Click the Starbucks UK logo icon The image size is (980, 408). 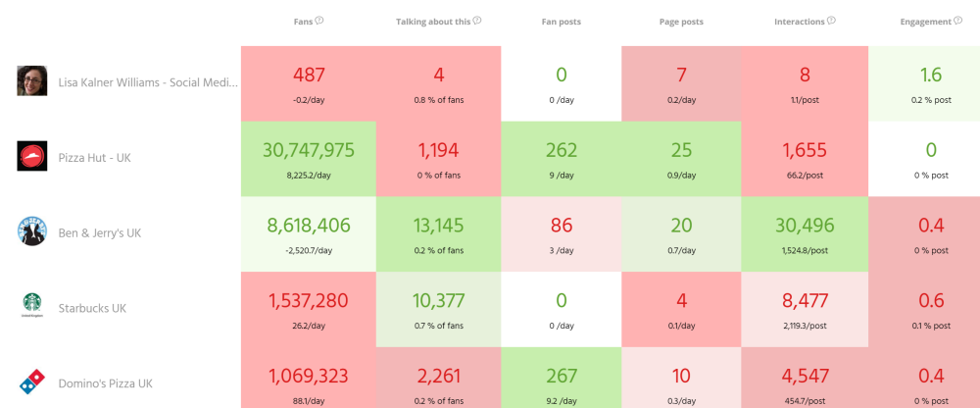[32, 307]
